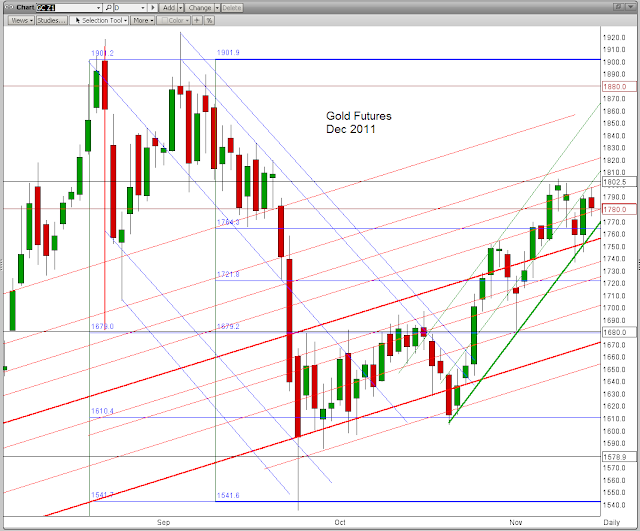
Task: Click the 1920.0 label on price axis
Action: (614, 38)
